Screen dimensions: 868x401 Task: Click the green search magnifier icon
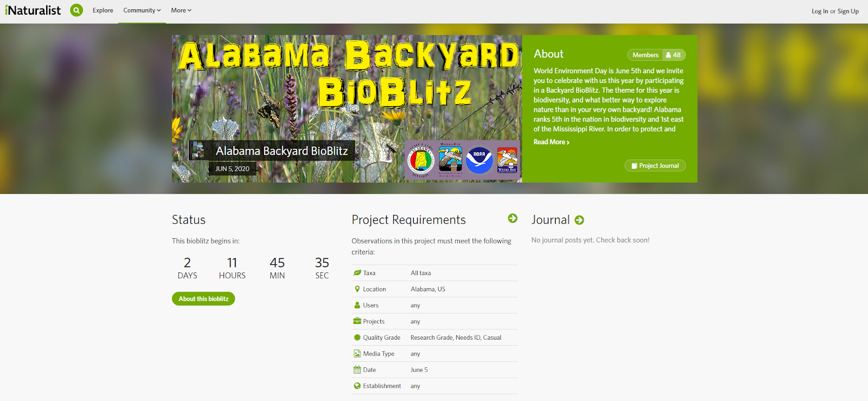tap(76, 10)
